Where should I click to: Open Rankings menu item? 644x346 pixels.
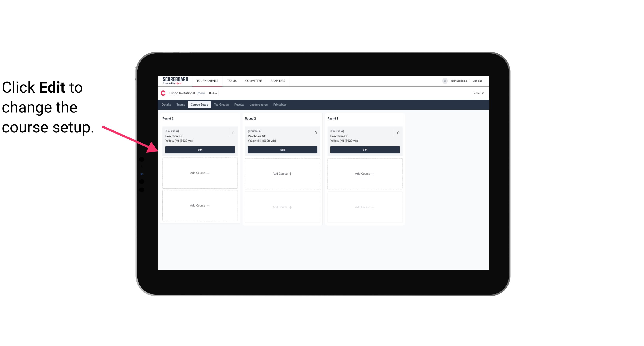[x=277, y=80]
